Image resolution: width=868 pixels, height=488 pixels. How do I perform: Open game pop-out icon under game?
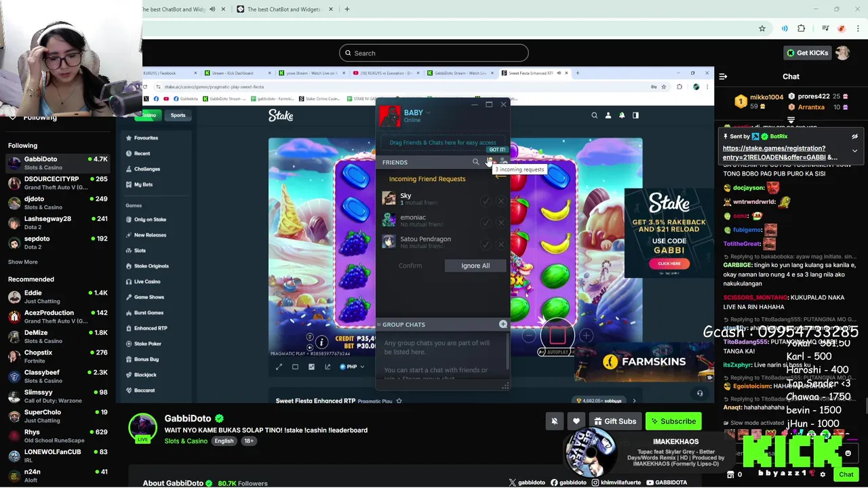tap(328, 367)
